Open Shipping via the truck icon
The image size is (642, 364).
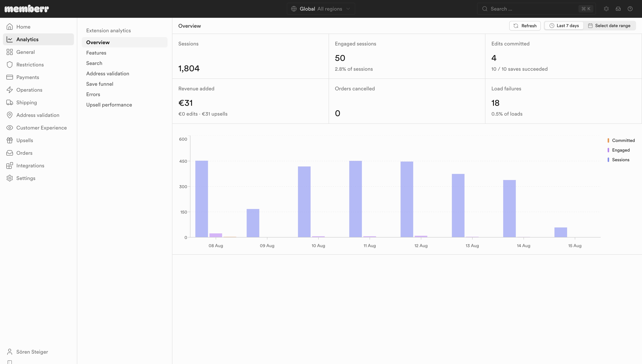pos(9,102)
